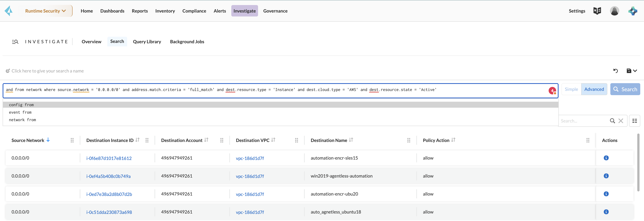Screen dimensions: 644x221
Task: Reset query with the undo arrow icon
Action: pos(615,71)
